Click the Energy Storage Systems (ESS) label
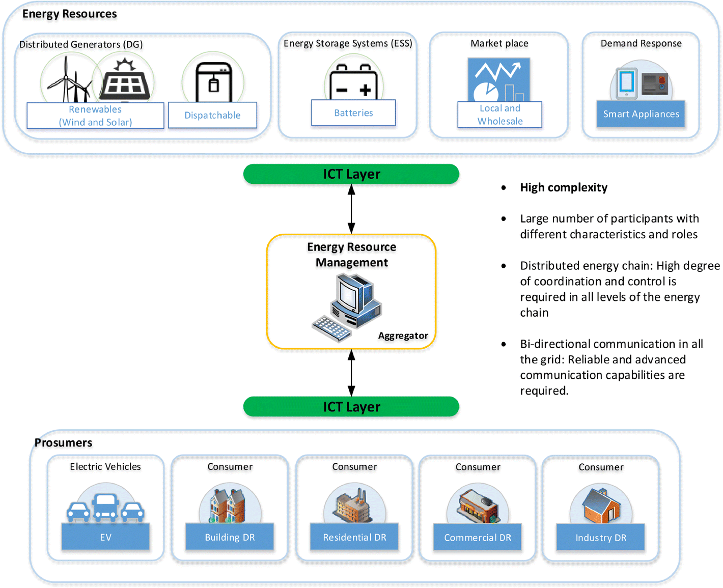723x588 pixels. pos(348,43)
